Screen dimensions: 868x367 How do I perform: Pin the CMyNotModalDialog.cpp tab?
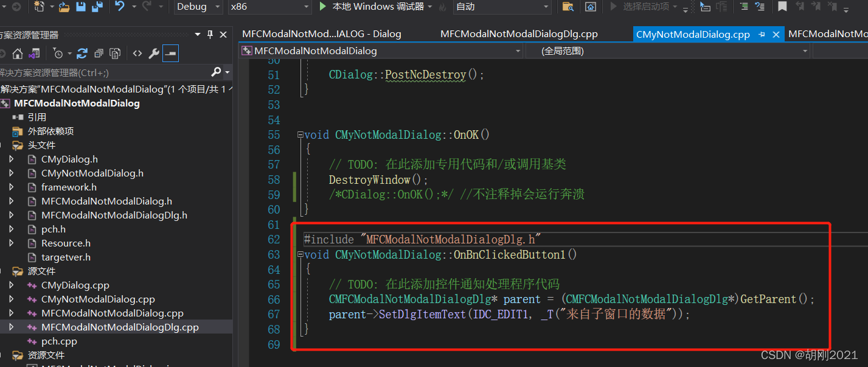tap(762, 35)
